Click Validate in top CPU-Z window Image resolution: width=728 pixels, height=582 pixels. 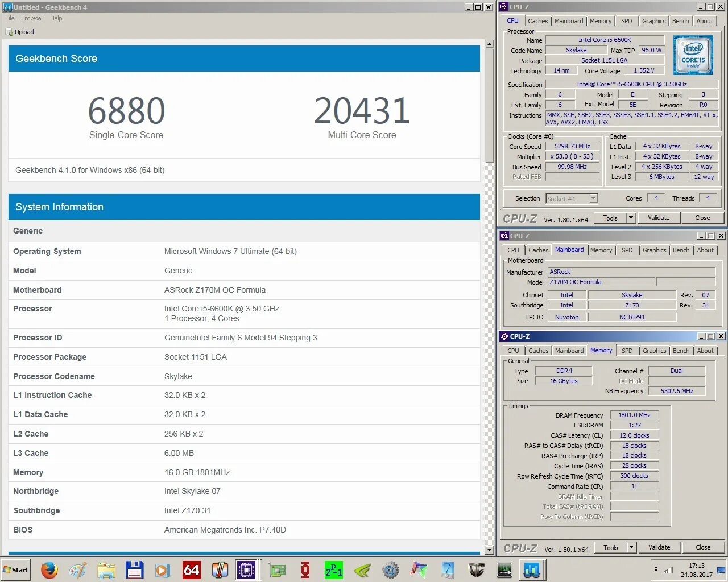(x=659, y=218)
